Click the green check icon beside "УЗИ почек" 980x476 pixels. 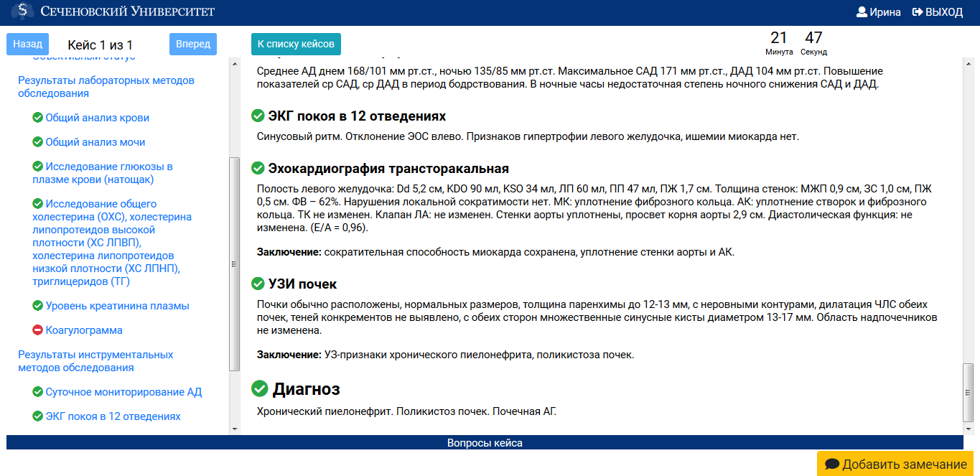258,283
